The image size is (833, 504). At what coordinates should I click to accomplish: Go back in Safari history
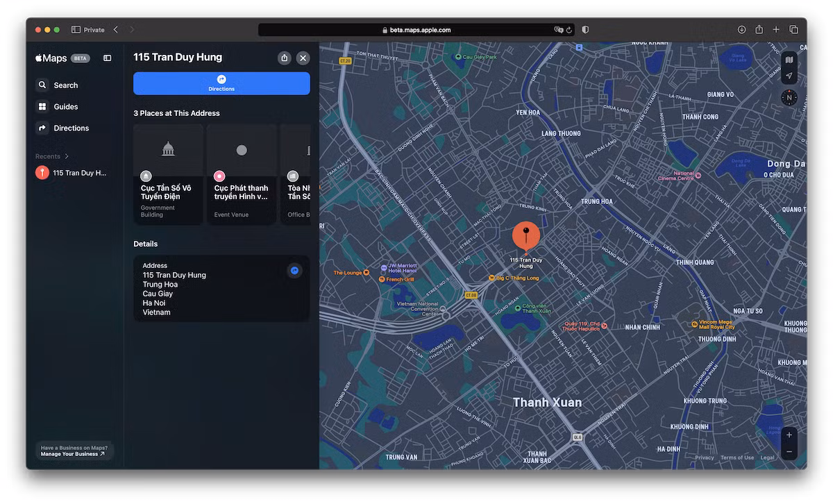[115, 30]
